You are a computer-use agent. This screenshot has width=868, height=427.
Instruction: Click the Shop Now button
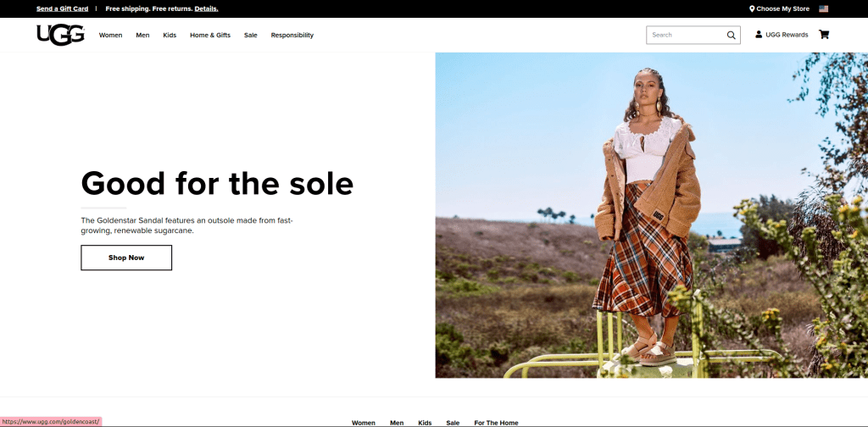[x=126, y=258]
